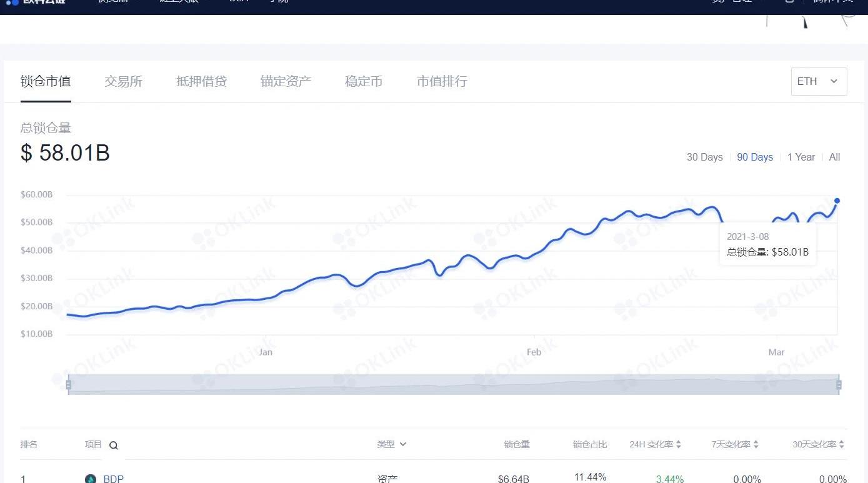
Task: Select the 锁仓市值 tab
Action: (46, 81)
